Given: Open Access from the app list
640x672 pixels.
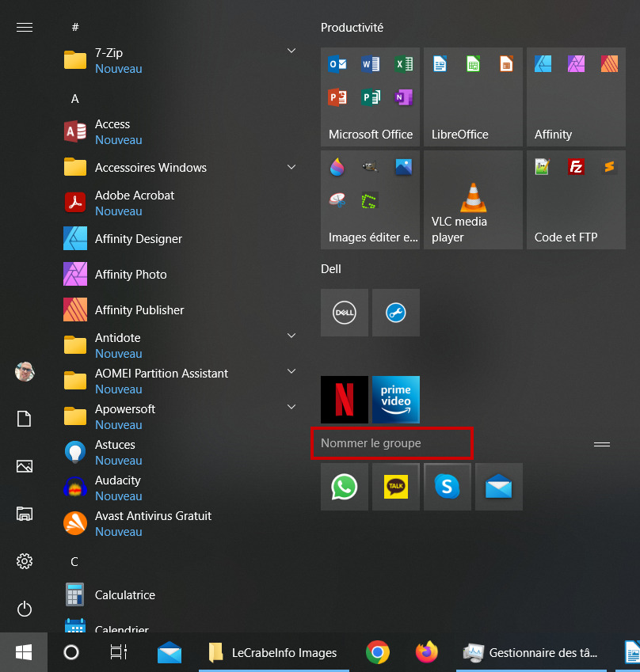Looking at the screenshot, I should pyautogui.click(x=180, y=131).
